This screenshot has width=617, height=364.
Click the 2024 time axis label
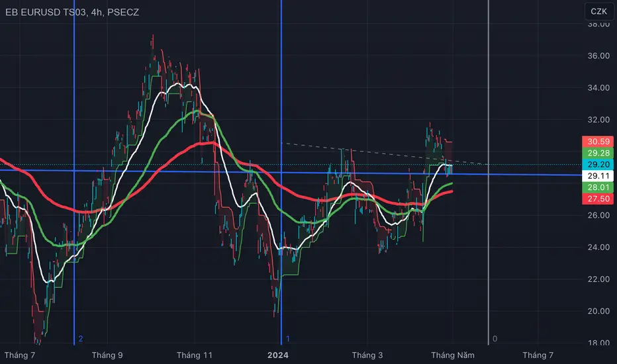point(278,355)
